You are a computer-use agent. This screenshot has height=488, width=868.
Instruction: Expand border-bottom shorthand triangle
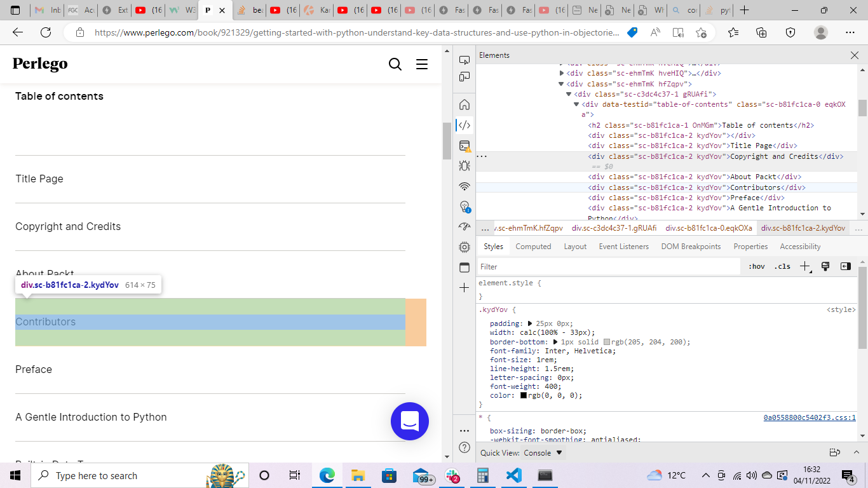pos(555,342)
